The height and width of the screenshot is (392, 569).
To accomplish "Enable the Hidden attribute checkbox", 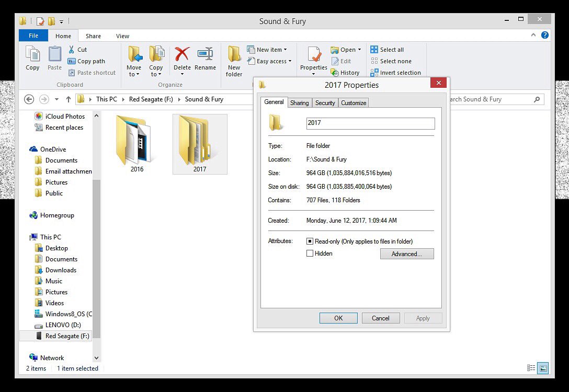I will coord(310,253).
